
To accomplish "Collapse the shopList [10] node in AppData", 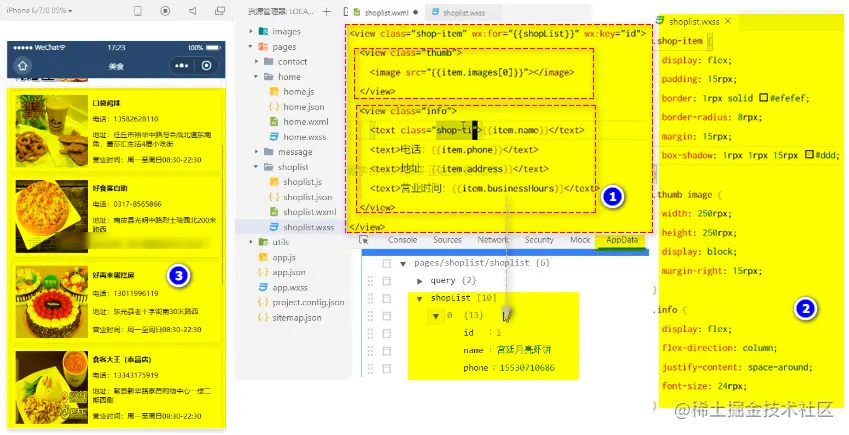I will pyautogui.click(x=420, y=298).
